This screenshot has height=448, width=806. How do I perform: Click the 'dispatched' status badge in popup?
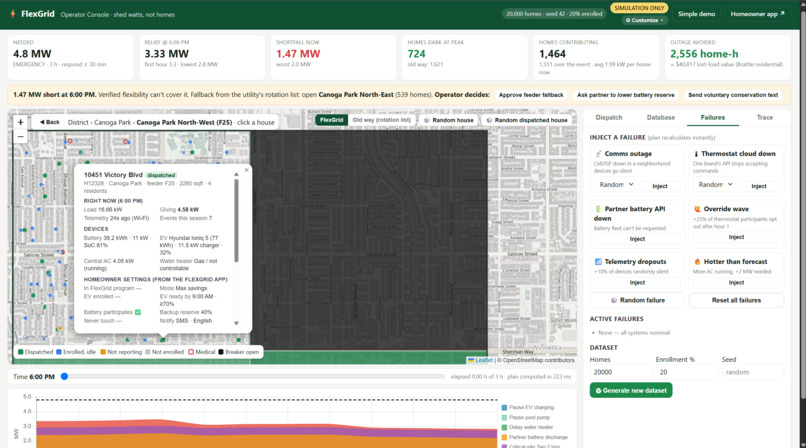pyautogui.click(x=161, y=175)
